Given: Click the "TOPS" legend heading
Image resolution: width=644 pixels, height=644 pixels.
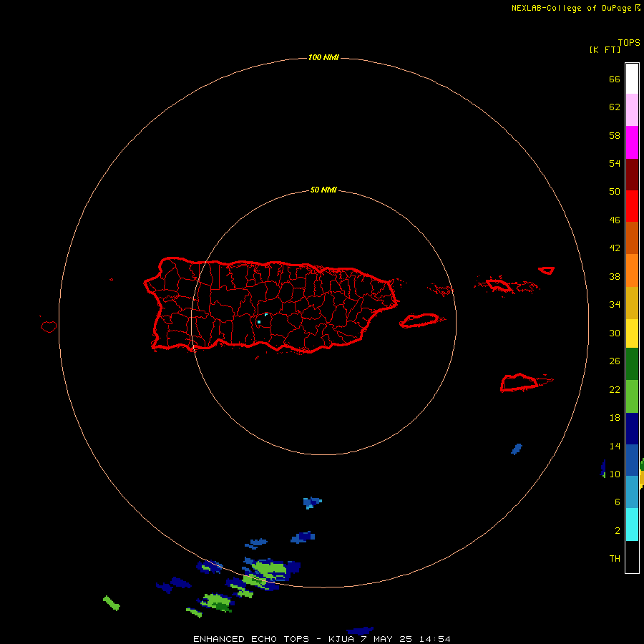Looking at the screenshot, I should click(x=629, y=42).
